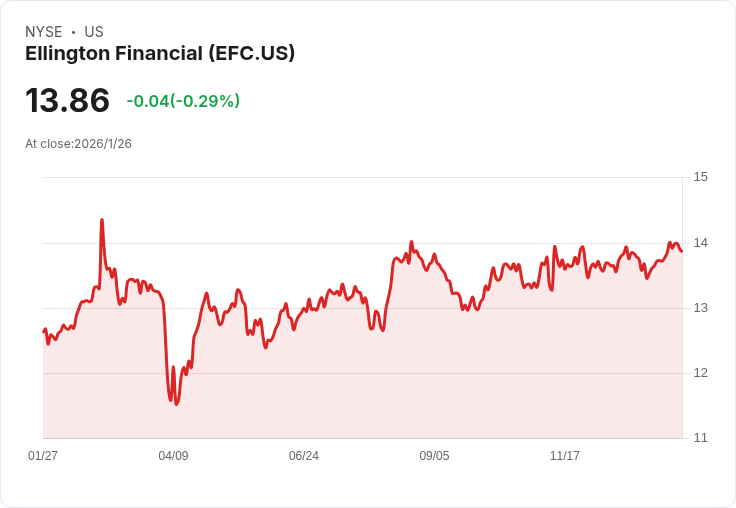Click the Ellington Financial (EFC.US) title
The image size is (736, 508).
pyautogui.click(x=160, y=54)
